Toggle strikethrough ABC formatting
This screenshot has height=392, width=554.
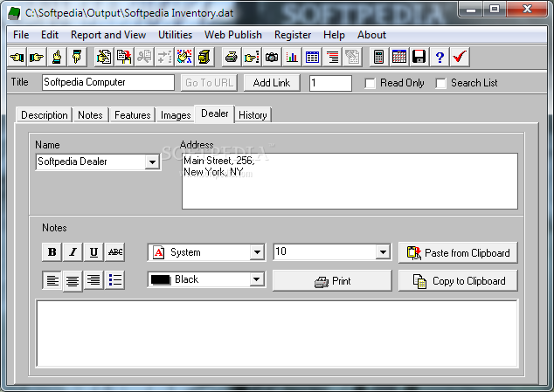(114, 252)
